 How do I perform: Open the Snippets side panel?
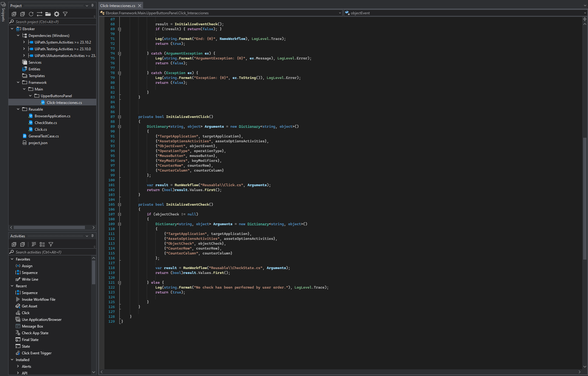point(3,12)
